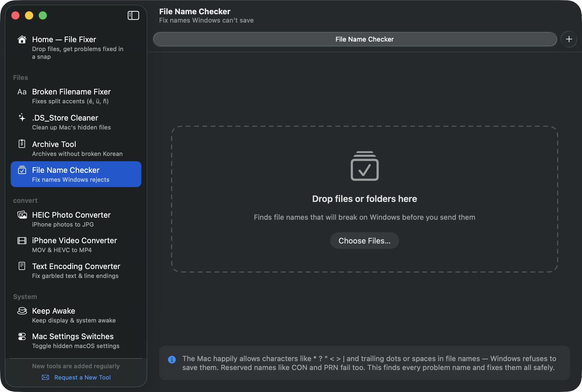Click the green full-screen window button
Viewport: 582px width, 392px height.
[x=43, y=15]
